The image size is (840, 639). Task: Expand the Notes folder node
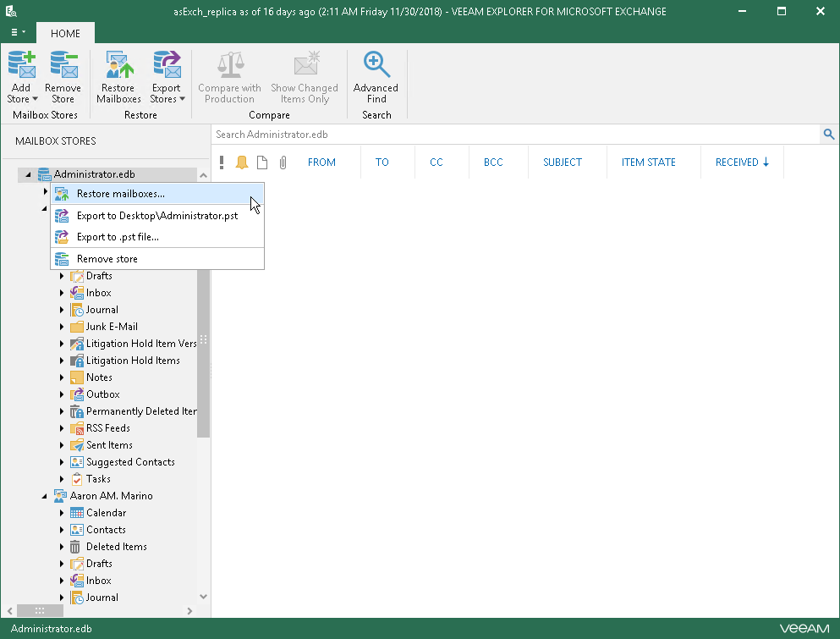(x=62, y=377)
